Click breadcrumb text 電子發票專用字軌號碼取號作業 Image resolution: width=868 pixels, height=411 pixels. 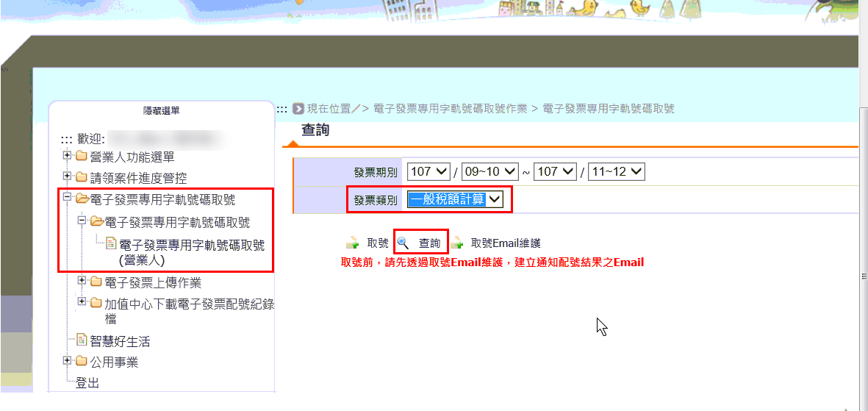coord(451,109)
